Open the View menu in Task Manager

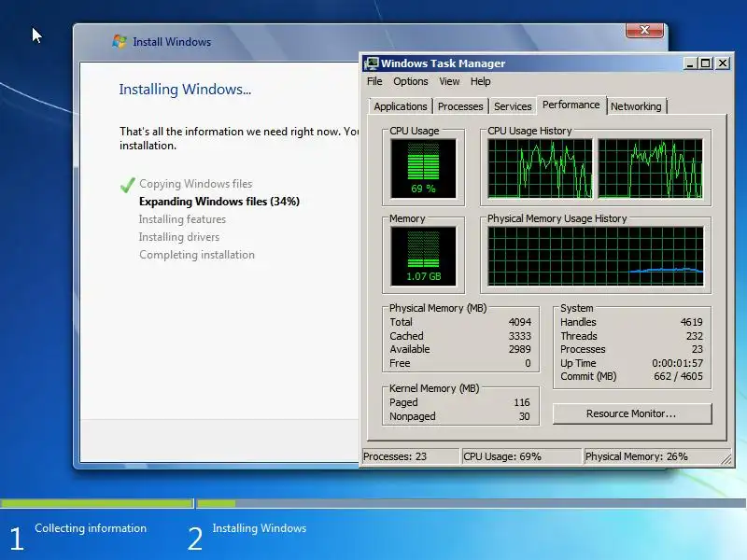click(x=449, y=81)
